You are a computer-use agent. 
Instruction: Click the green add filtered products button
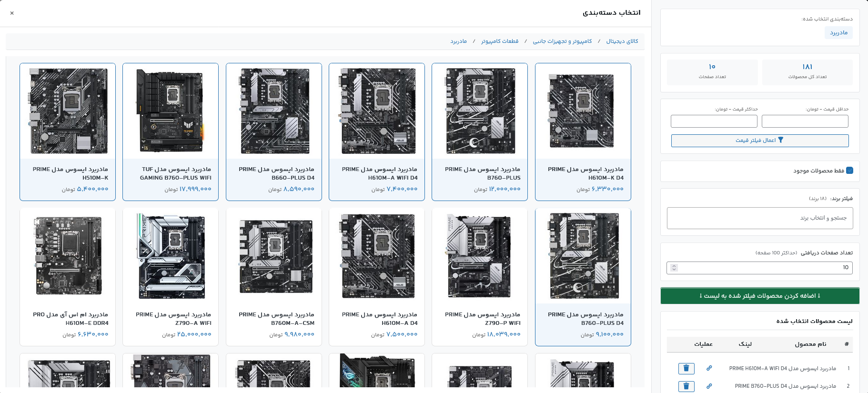pyautogui.click(x=760, y=296)
